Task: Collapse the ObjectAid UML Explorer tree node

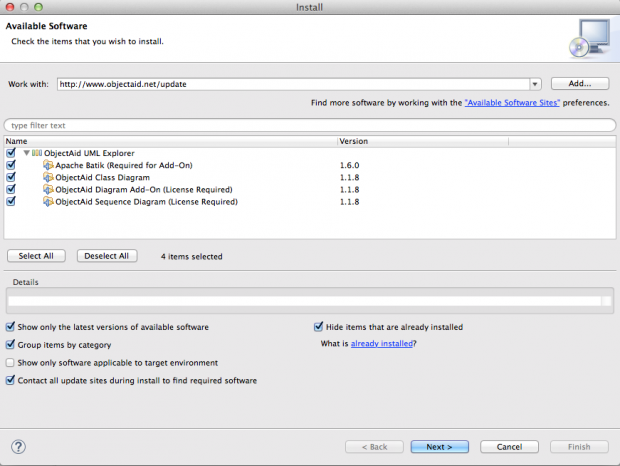Action: pos(27,152)
